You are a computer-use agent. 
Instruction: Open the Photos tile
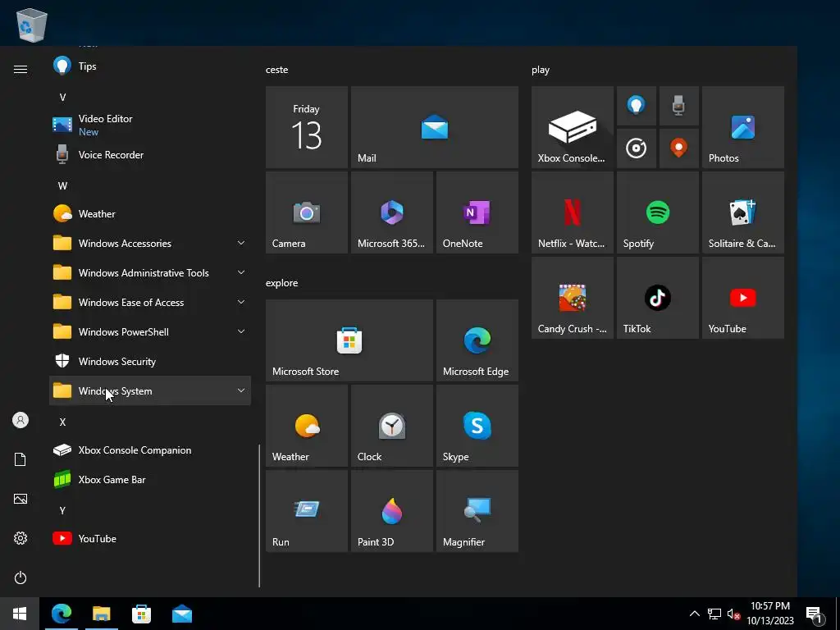point(743,127)
